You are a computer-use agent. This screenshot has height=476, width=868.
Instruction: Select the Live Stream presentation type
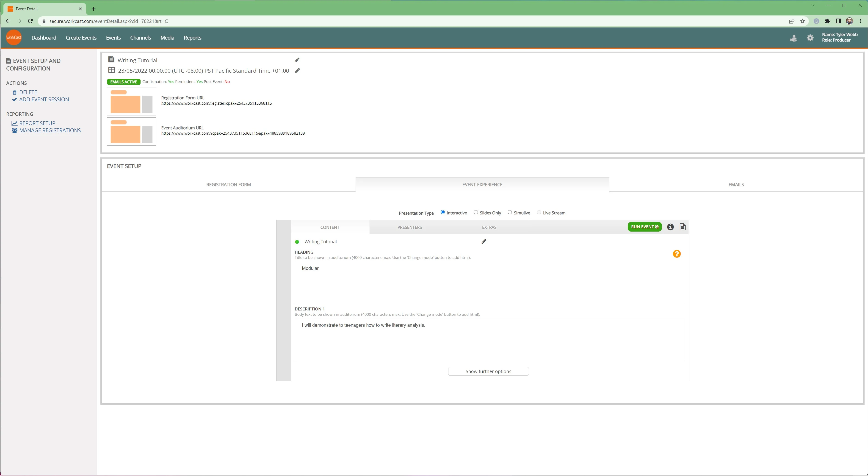(538, 212)
